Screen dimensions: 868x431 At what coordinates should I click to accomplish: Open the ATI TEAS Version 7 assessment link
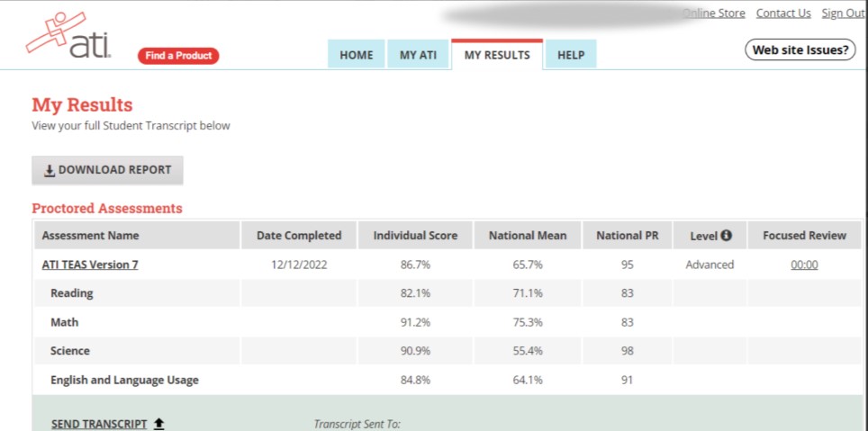click(90, 265)
